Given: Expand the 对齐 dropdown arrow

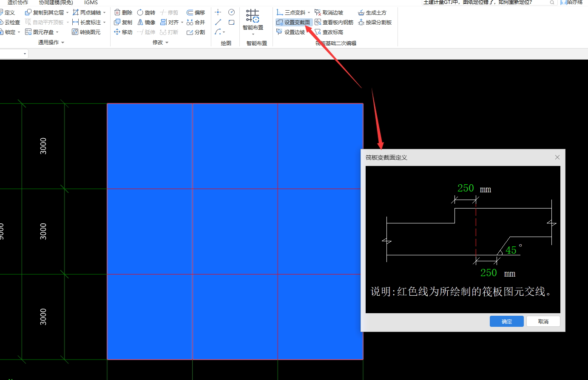Looking at the screenshot, I should pyautogui.click(x=182, y=23).
